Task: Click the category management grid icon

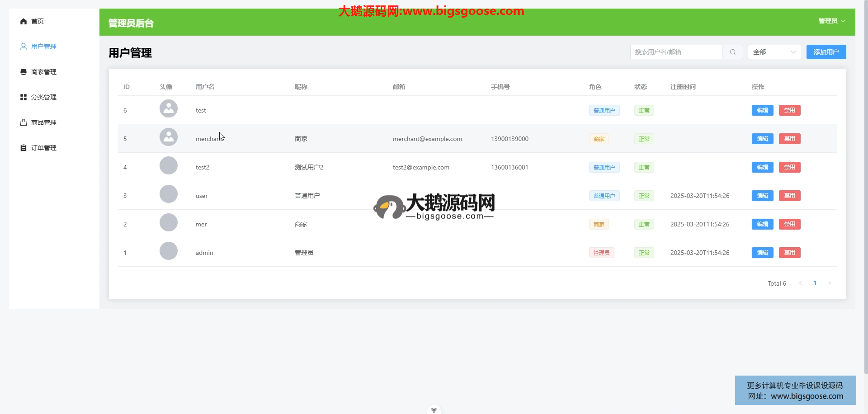Action: pyautogui.click(x=24, y=97)
